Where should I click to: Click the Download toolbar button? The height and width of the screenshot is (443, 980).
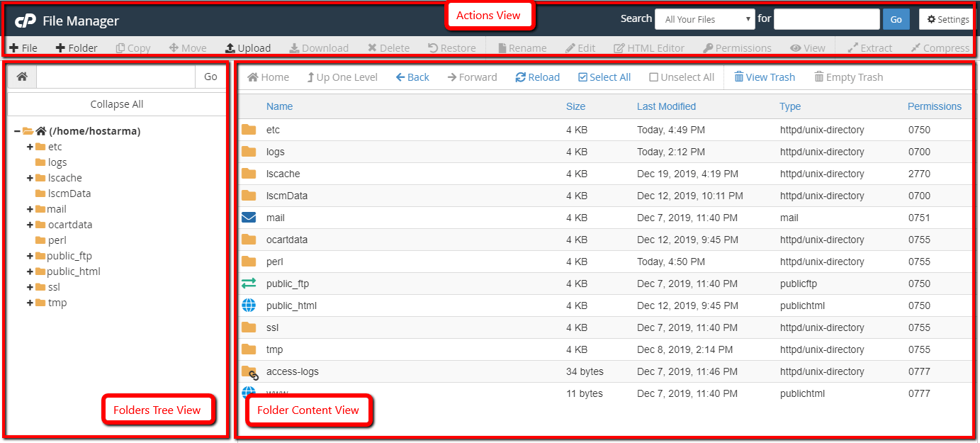coord(319,48)
